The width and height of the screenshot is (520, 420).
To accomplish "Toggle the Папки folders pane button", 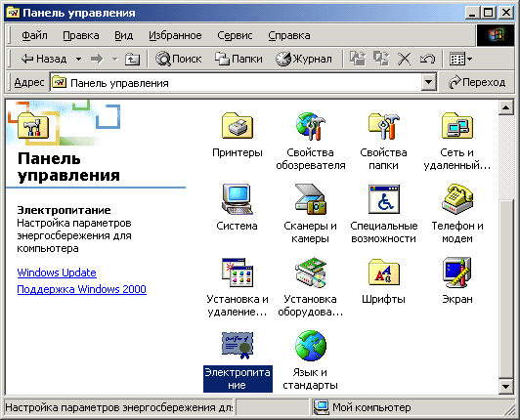I will click(x=238, y=59).
